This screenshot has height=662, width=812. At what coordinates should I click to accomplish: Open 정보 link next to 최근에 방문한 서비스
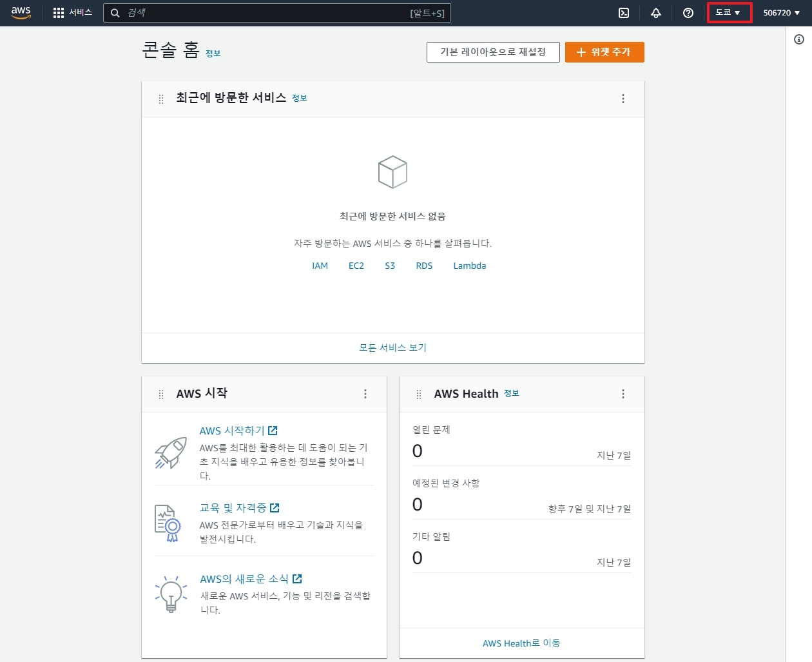tap(299, 98)
